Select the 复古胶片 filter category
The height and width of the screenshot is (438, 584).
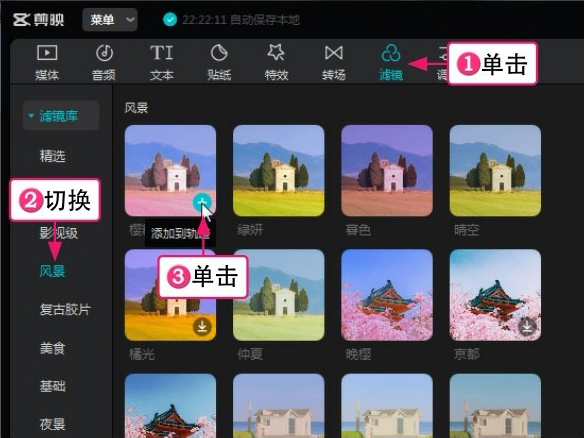65,310
